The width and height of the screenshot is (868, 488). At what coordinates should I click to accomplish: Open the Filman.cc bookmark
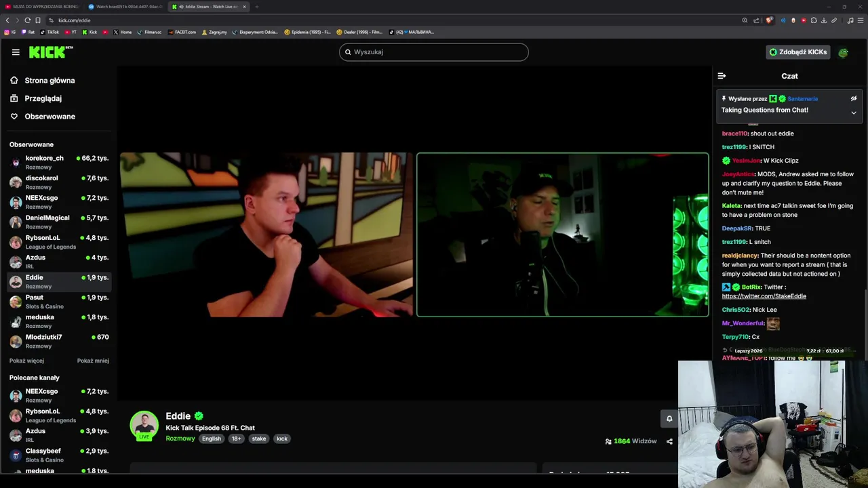[149, 32]
